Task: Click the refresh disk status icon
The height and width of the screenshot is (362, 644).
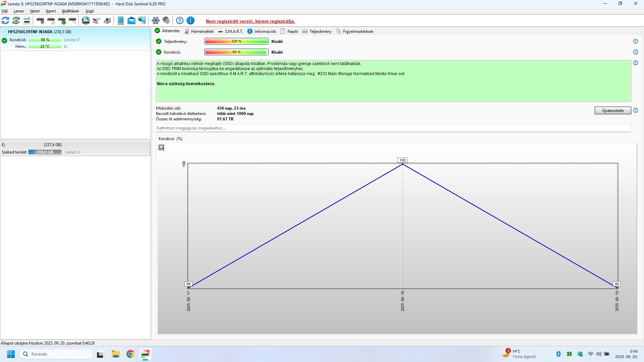Action: tap(5, 21)
